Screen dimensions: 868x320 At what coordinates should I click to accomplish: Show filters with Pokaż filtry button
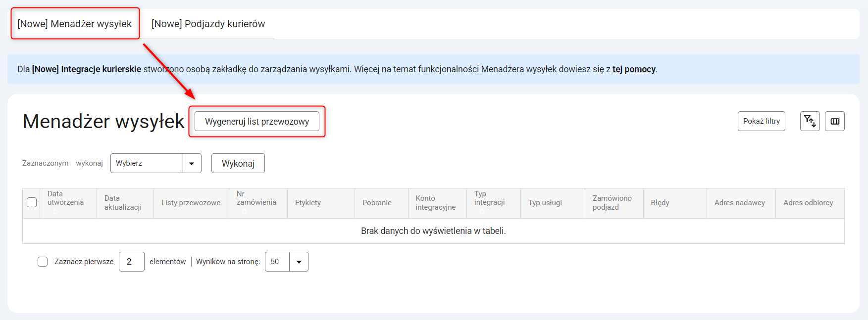(762, 121)
